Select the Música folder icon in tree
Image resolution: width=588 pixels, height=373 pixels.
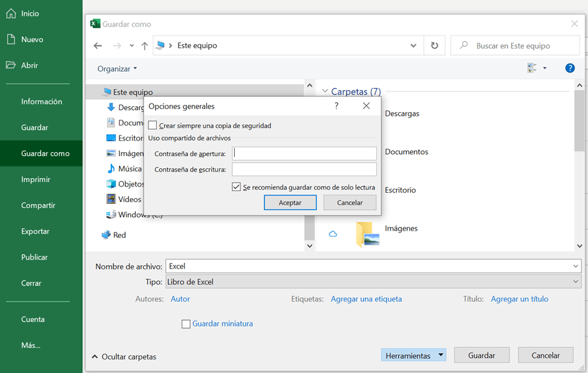click(112, 169)
